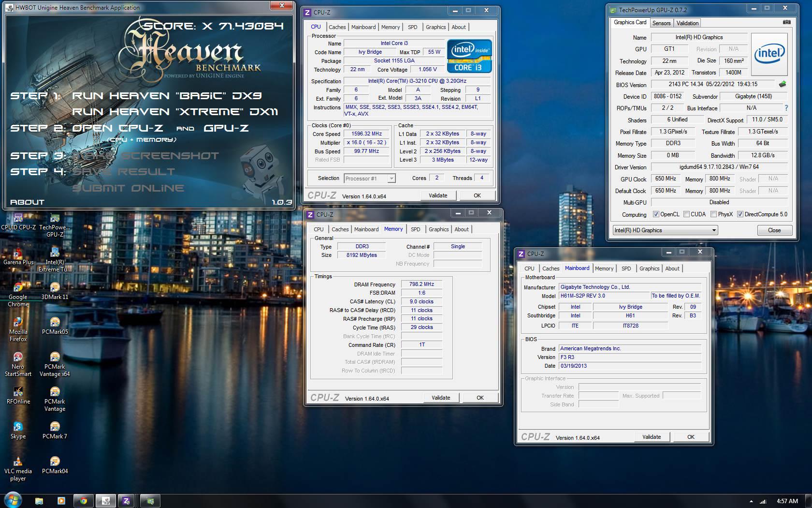812x508 pixels.
Task: Click Validate in the top CPU-Z window
Action: (x=438, y=195)
